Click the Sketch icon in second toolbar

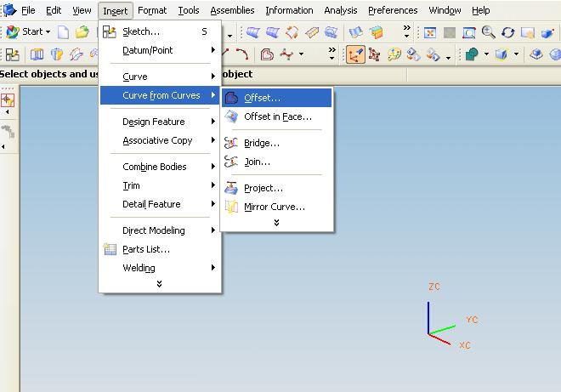tap(13, 54)
